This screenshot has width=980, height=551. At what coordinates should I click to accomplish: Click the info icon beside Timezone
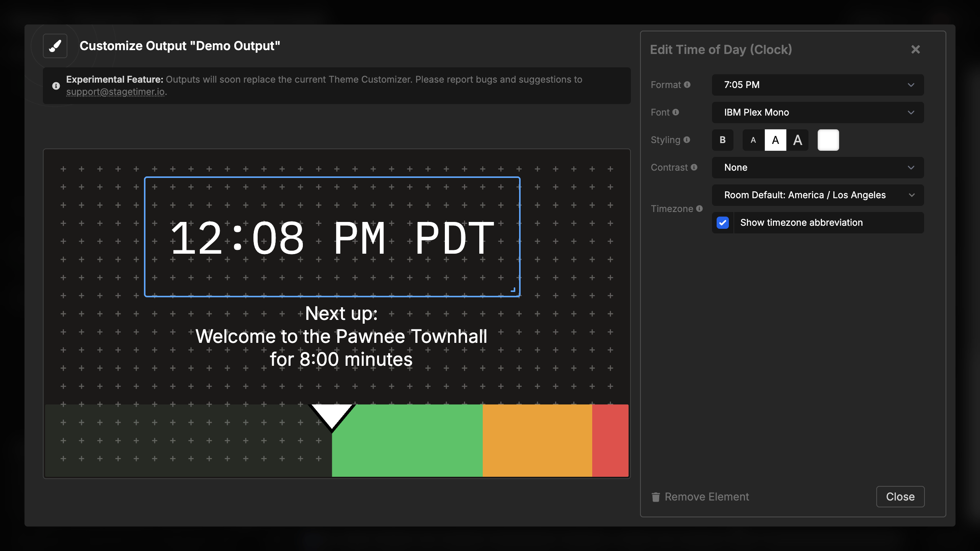pos(700,209)
